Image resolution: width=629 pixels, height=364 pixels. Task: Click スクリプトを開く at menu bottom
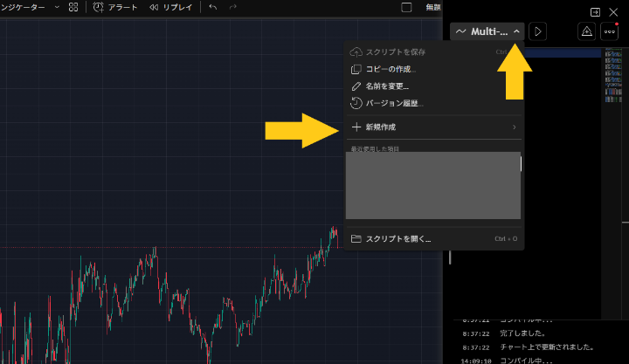[397, 238]
